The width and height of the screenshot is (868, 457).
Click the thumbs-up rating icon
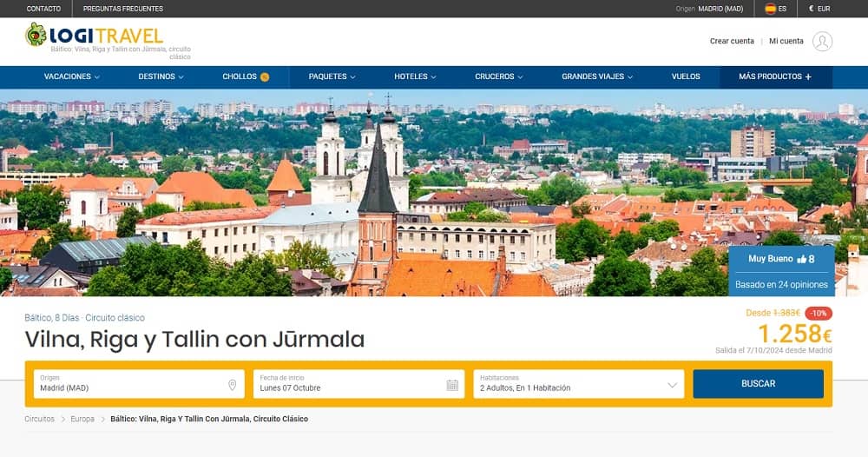click(x=801, y=259)
